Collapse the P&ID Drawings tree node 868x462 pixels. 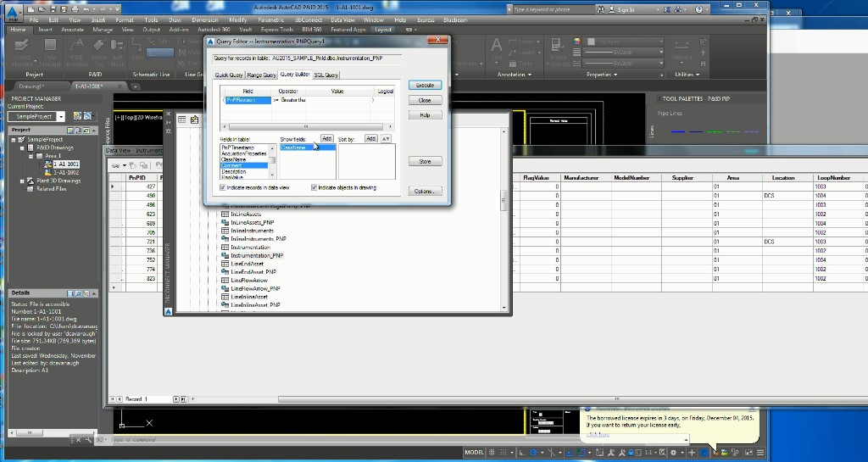22,148
